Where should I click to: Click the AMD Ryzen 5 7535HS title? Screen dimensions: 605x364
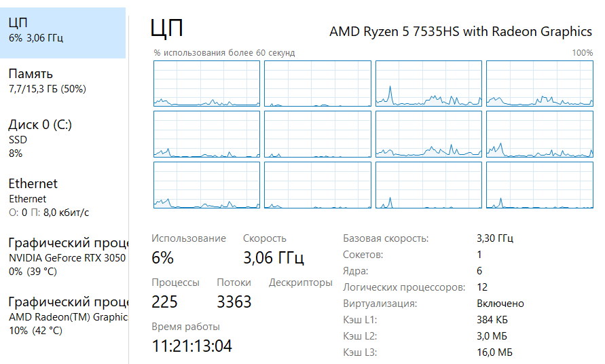(460, 31)
